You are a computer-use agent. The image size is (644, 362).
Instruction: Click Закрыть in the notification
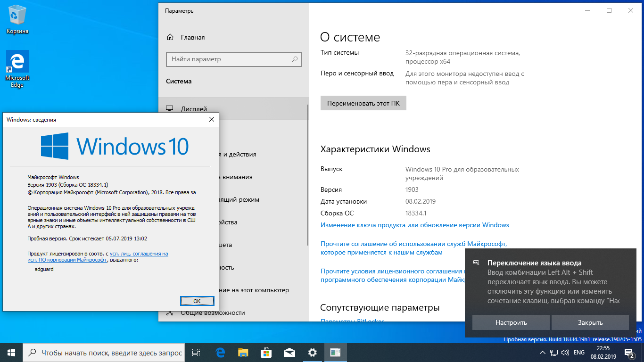pos(590,322)
